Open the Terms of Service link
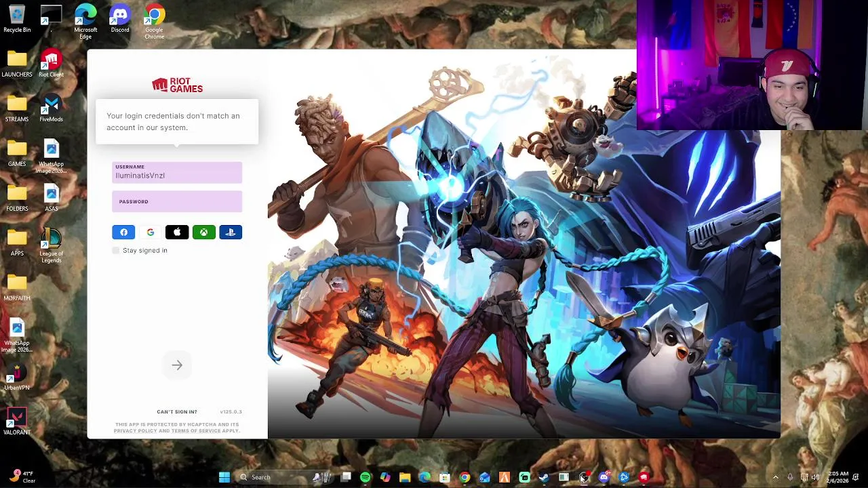 tap(196, 431)
